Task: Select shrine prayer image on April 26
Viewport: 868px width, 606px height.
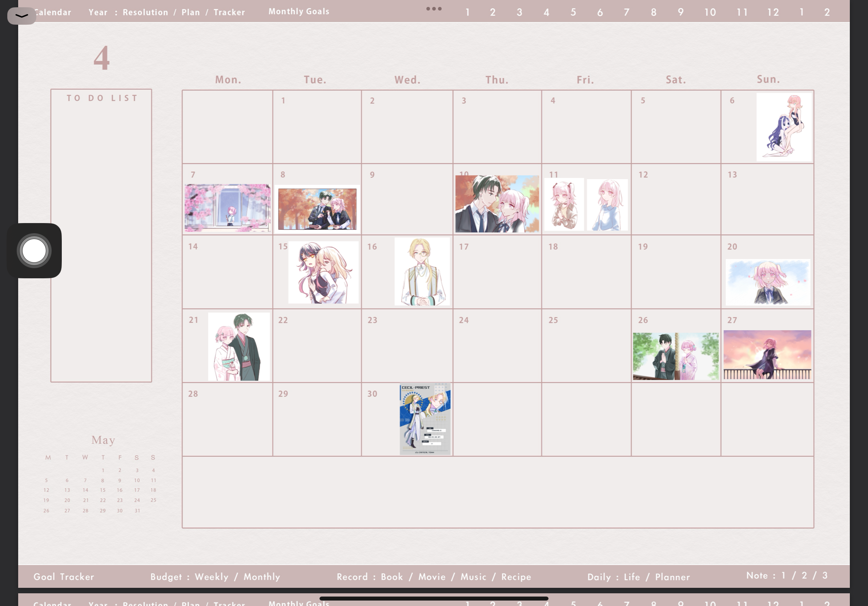Action: point(676,356)
